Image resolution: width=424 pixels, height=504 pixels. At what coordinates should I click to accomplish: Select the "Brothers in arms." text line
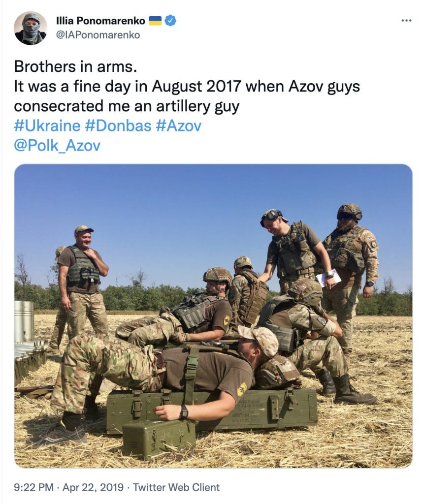pyautogui.click(x=76, y=66)
